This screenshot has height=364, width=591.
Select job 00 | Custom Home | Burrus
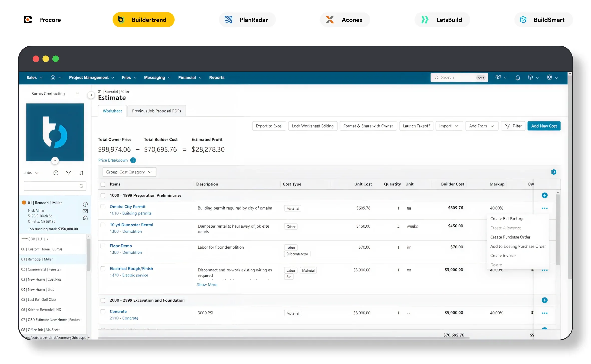[x=53, y=249]
